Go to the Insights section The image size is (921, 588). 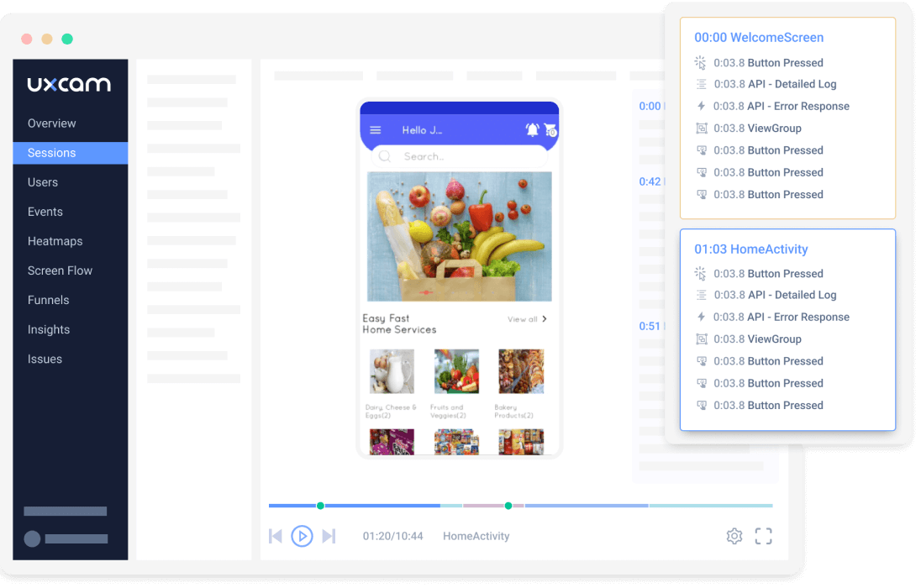49,329
